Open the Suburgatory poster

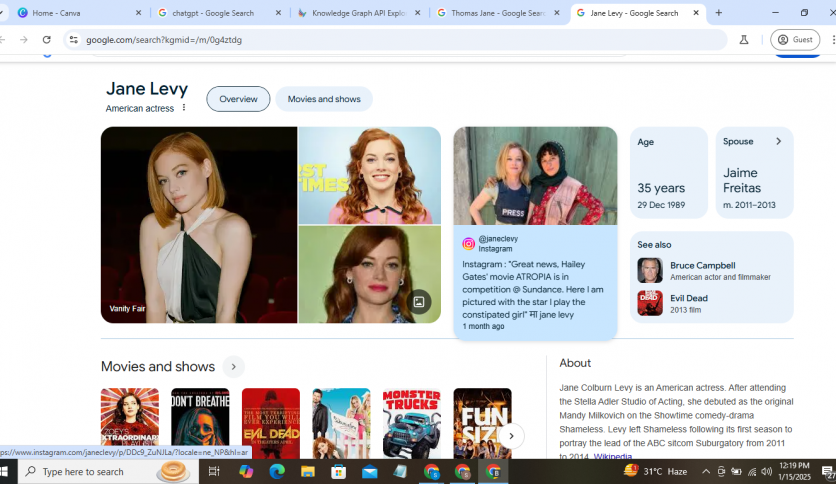pos(341,423)
